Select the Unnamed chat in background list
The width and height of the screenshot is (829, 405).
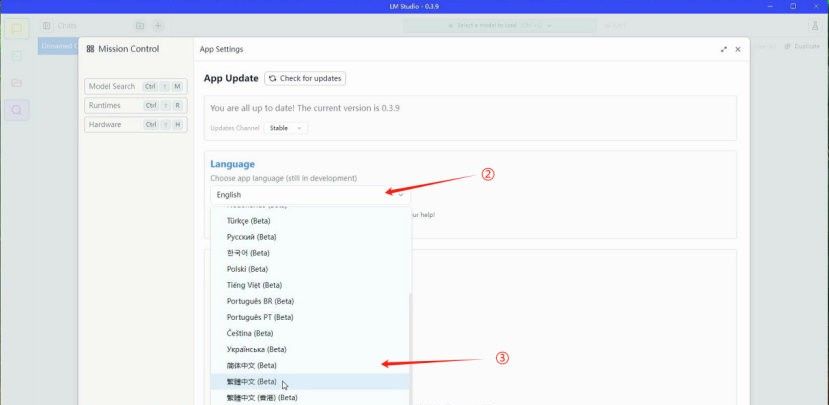(58, 46)
